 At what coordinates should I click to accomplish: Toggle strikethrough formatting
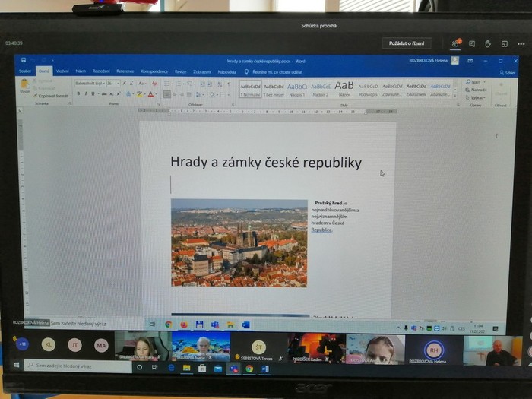coord(104,94)
